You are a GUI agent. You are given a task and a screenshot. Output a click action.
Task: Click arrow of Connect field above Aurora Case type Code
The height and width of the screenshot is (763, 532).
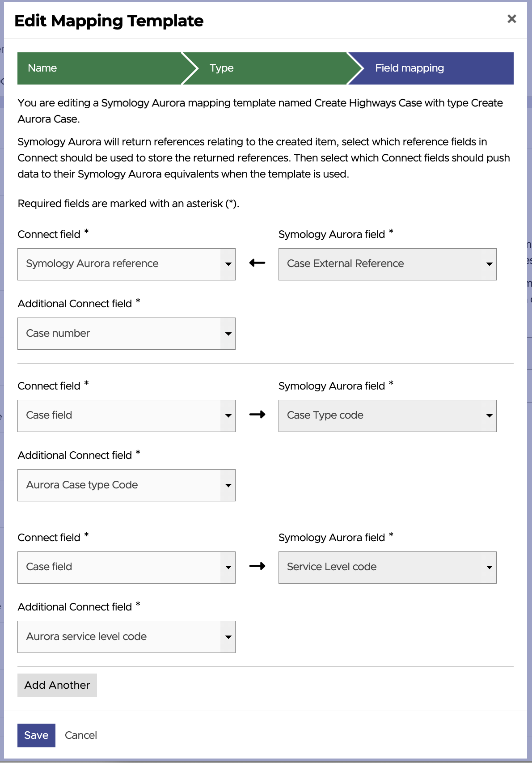point(228,416)
